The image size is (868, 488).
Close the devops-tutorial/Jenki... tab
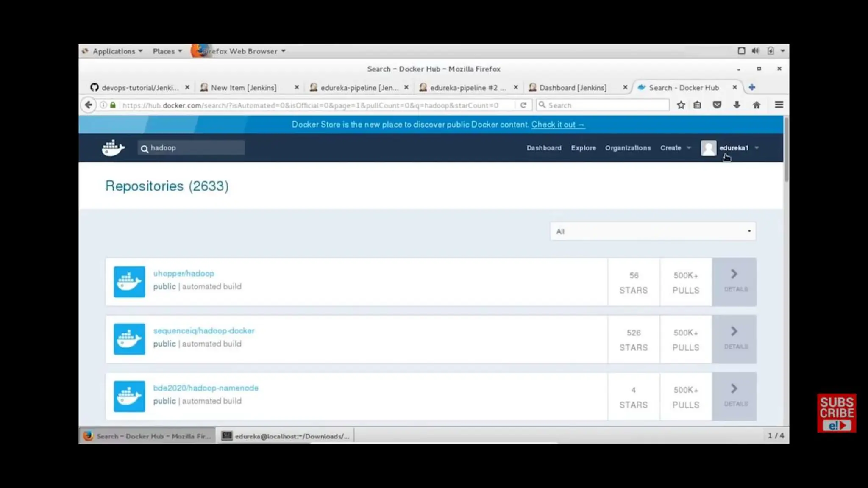point(187,87)
